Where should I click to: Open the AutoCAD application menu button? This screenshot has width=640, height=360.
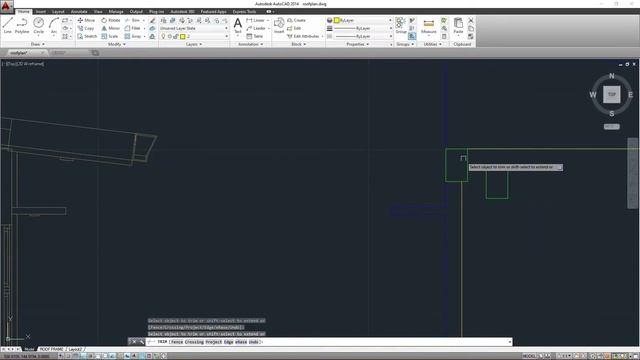[6, 7]
